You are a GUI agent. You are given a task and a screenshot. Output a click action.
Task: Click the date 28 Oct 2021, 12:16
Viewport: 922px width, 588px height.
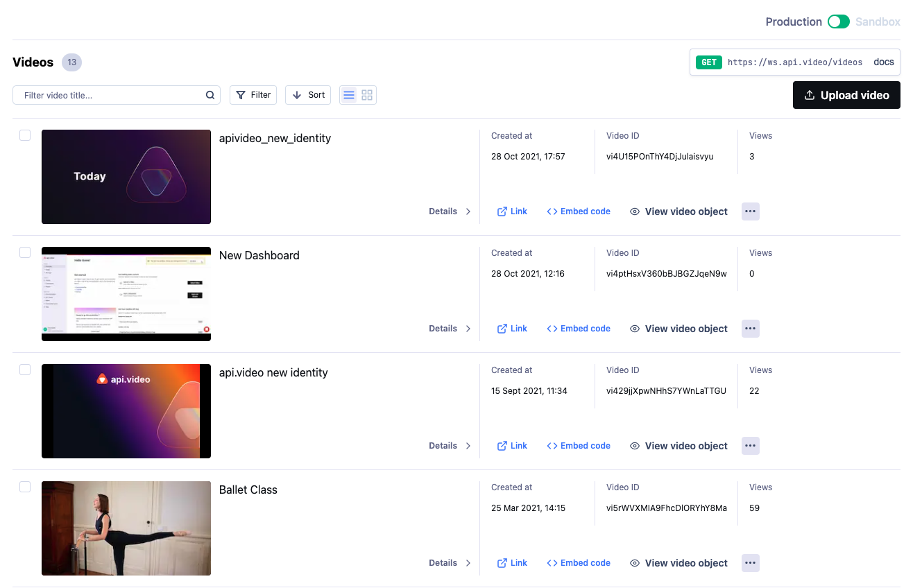[528, 274]
